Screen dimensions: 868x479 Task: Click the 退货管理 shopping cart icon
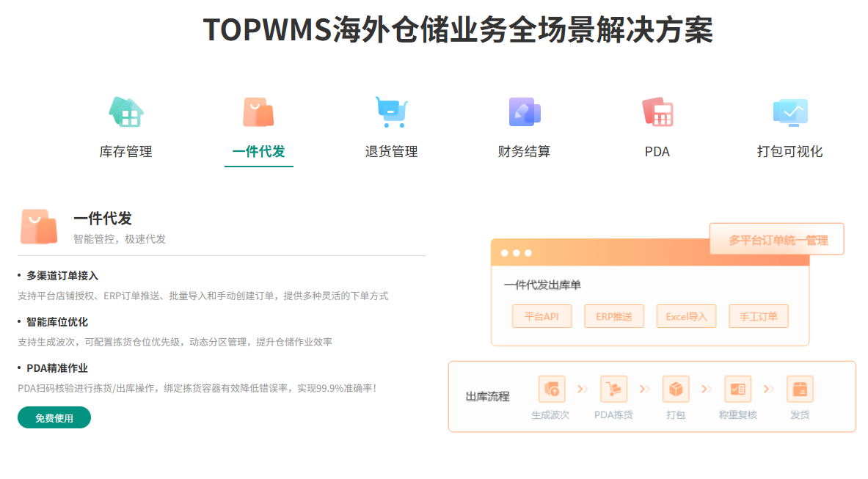[391, 112]
